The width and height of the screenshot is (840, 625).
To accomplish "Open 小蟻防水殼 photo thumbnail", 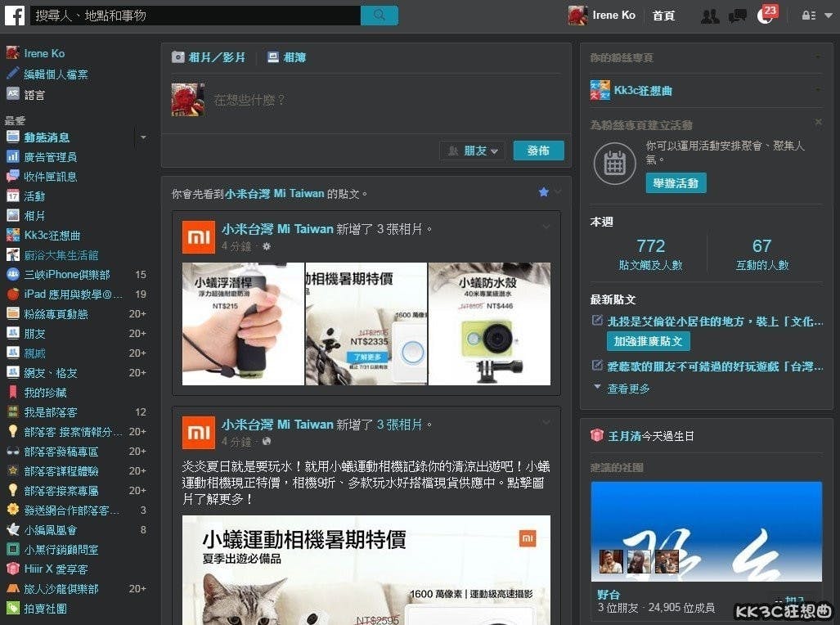I will click(490, 324).
